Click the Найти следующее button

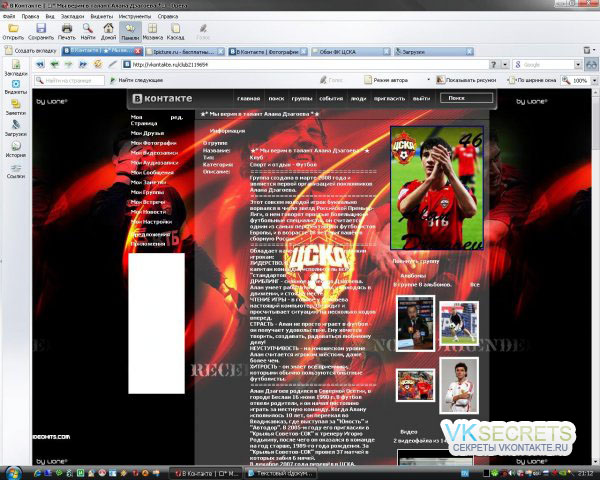pyautogui.click(x=137, y=80)
